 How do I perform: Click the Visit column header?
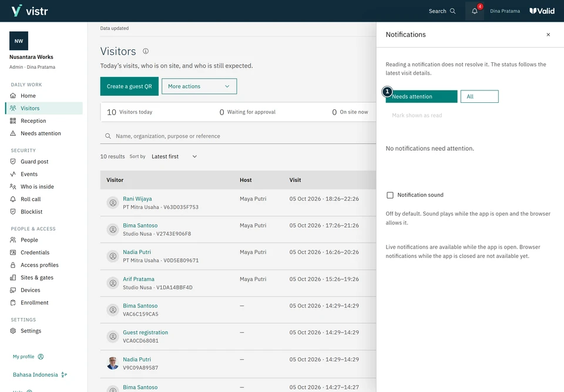tap(295, 180)
